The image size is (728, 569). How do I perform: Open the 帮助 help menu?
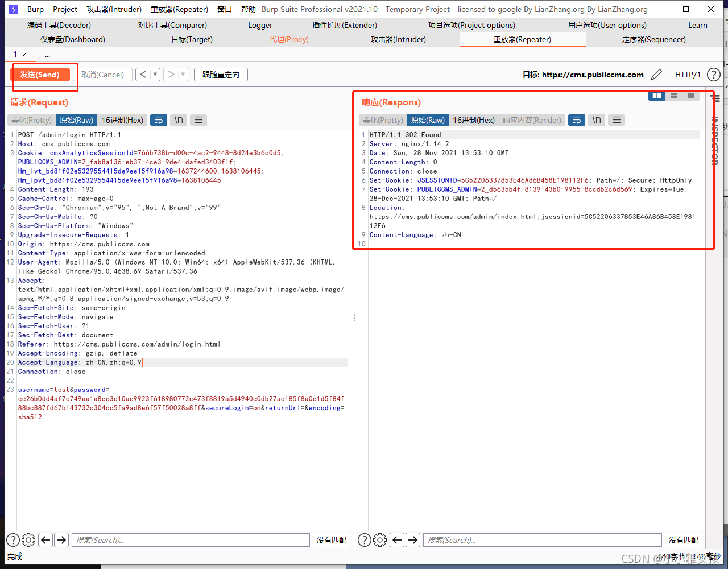coord(248,9)
